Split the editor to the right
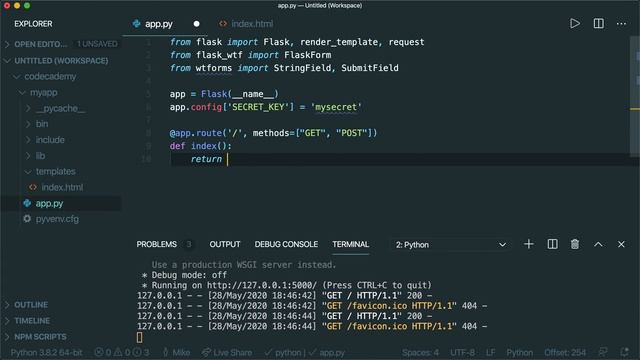Screen dimensions: 640x360 (598, 24)
